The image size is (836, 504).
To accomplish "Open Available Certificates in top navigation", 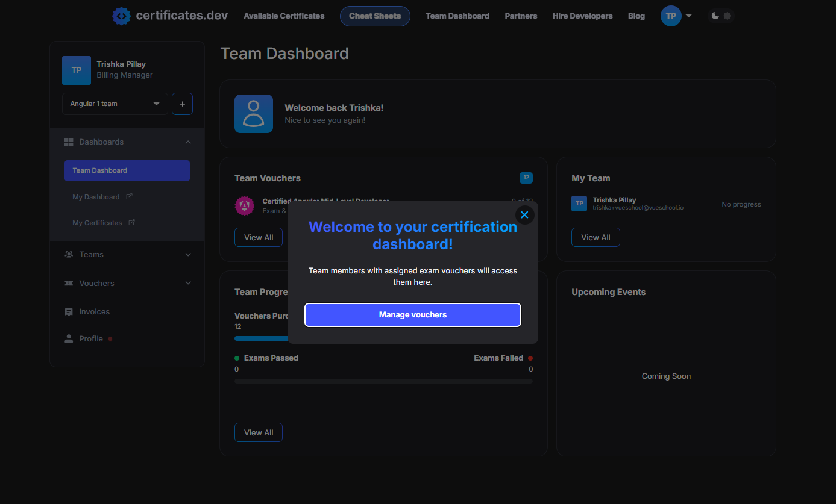I will pos(284,16).
